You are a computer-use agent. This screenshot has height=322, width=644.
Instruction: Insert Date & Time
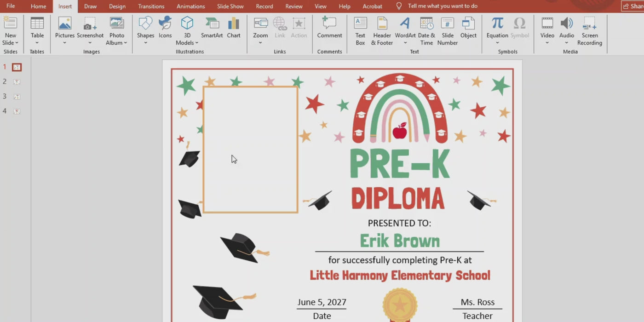pos(426,30)
